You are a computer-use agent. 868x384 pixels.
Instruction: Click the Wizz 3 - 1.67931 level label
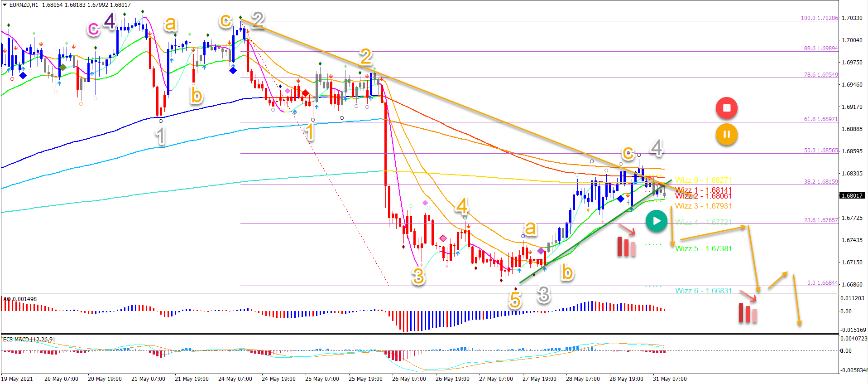click(x=703, y=206)
